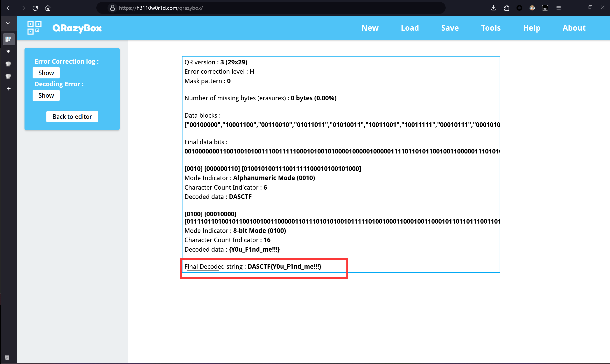Go back to the previous page
Image resolution: width=610 pixels, height=364 pixels.
(9, 8)
